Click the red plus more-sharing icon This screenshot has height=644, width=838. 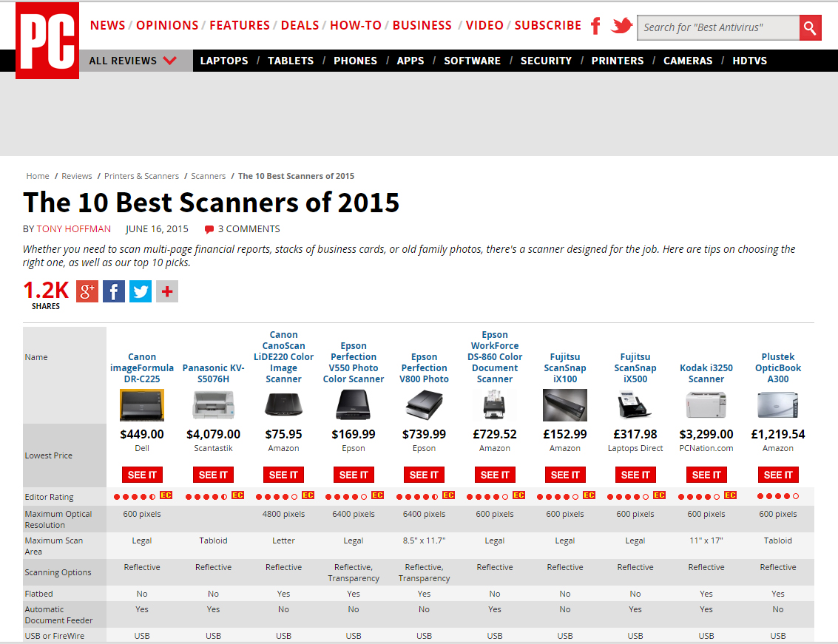[x=167, y=291]
